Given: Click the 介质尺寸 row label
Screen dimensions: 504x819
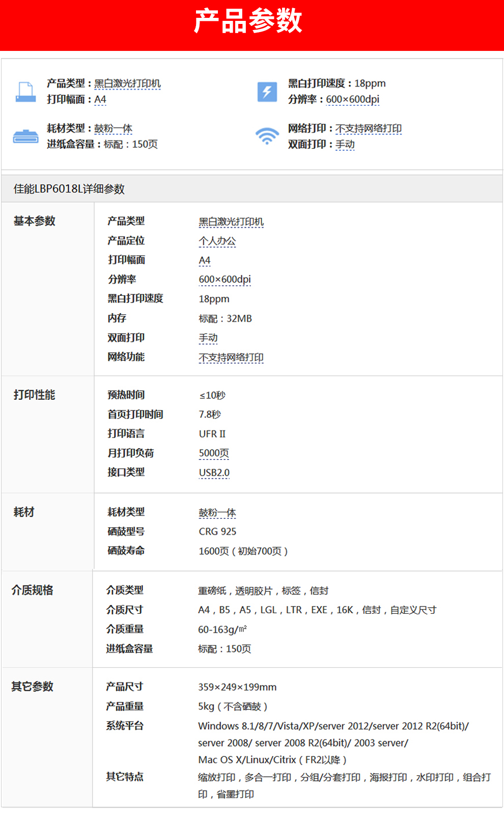Looking at the screenshot, I should click(125, 610).
